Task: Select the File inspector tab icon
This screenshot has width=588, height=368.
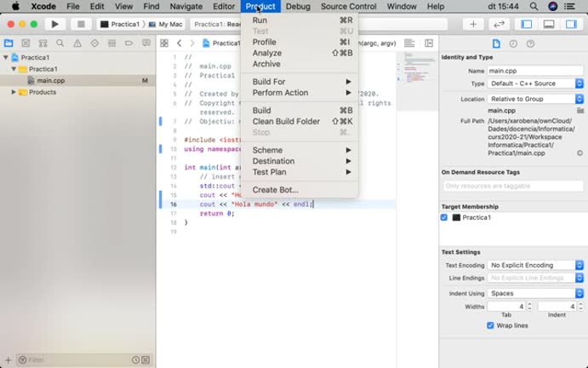Action: pyautogui.click(x=496, y=44)
